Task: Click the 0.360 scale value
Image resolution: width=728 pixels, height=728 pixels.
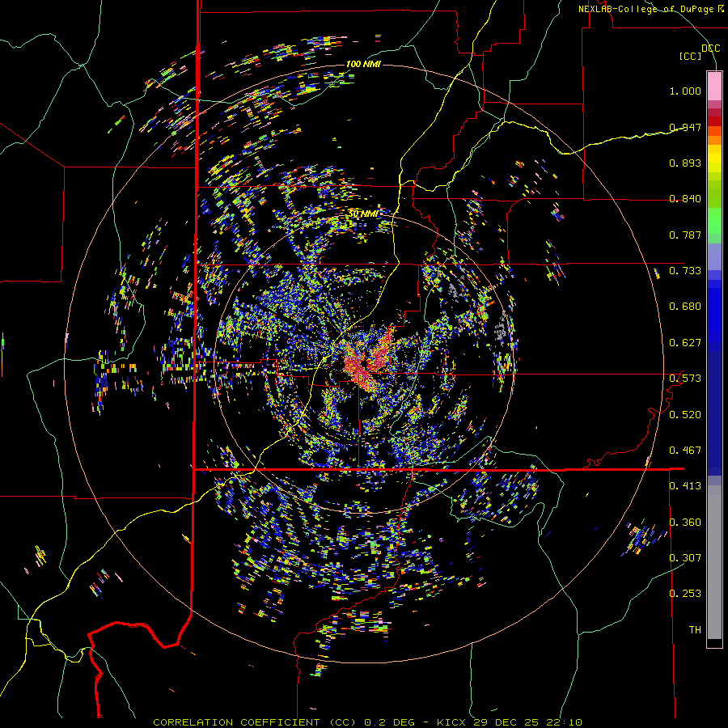Action: tap(685, 522)
